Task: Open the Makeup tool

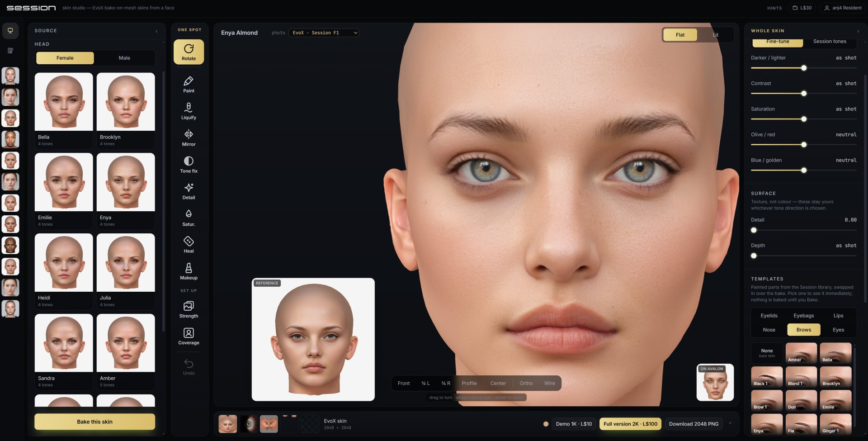Action: 189,271
